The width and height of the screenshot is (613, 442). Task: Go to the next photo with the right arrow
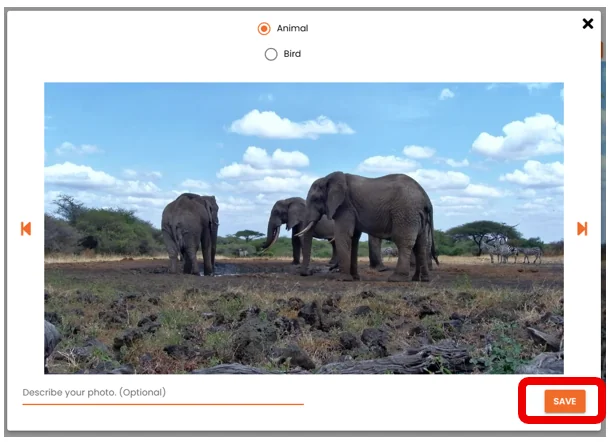[x=582, y=229]
